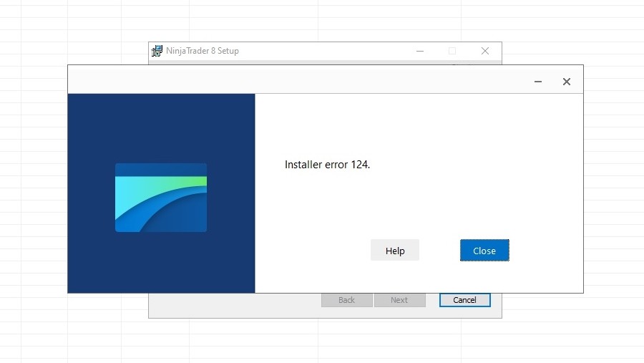The height and width of the screenshot is (363, 644).
Task: Open Help for installer error 124
Action: coord(395,251)
